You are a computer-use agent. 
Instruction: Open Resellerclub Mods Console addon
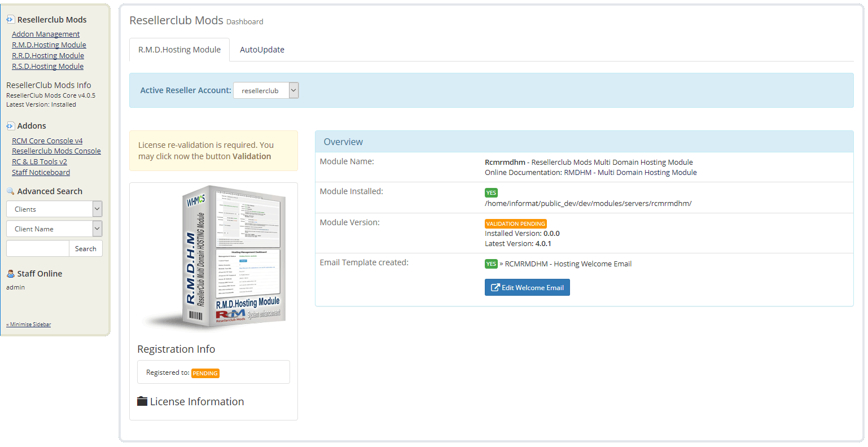(x=56, y=151)
